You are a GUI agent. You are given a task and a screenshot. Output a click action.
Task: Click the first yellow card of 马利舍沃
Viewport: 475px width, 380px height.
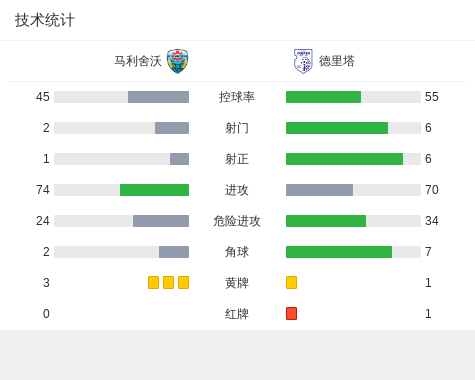[x=153, y=282]
